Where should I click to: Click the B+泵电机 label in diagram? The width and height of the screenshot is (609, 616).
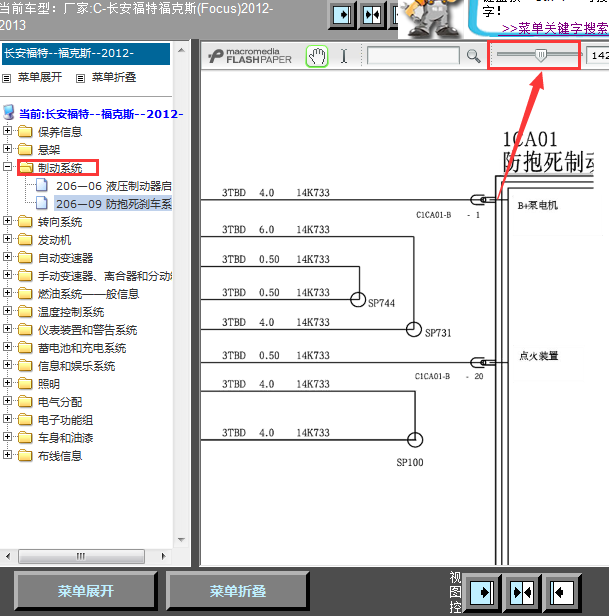pos(537,205)
